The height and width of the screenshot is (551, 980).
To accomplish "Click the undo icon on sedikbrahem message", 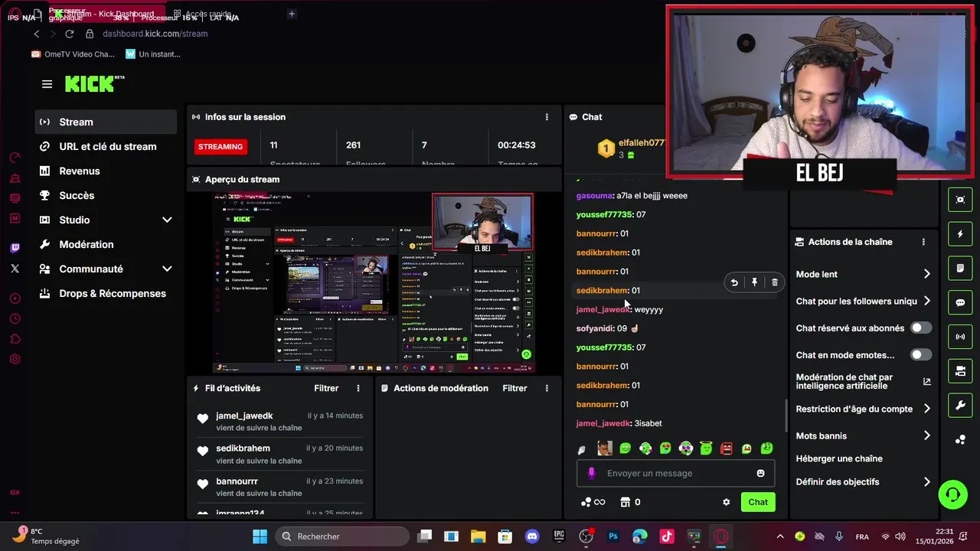I will pos(734,282).
